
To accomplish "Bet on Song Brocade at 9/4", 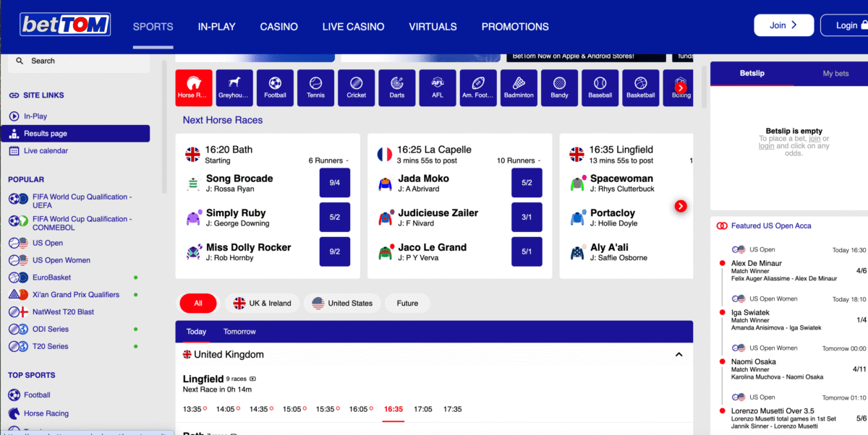I will pyautogui.click(x=335, y=183).
